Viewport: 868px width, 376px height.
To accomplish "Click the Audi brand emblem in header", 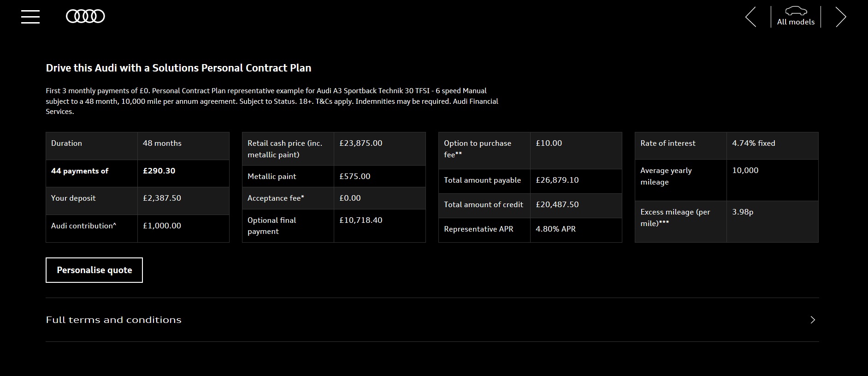I will 86,16.
